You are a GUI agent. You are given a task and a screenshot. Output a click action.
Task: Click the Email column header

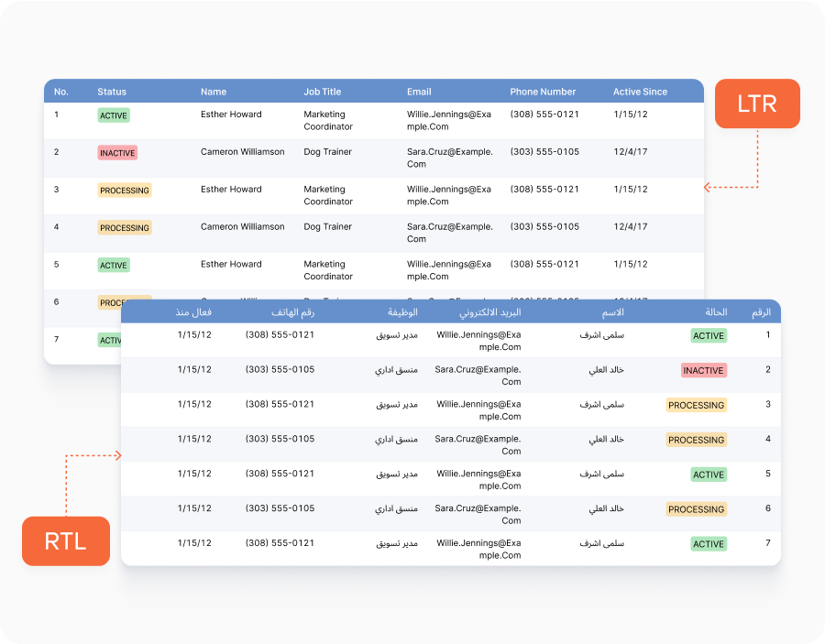pyautogui.click(x=419, y=92)
